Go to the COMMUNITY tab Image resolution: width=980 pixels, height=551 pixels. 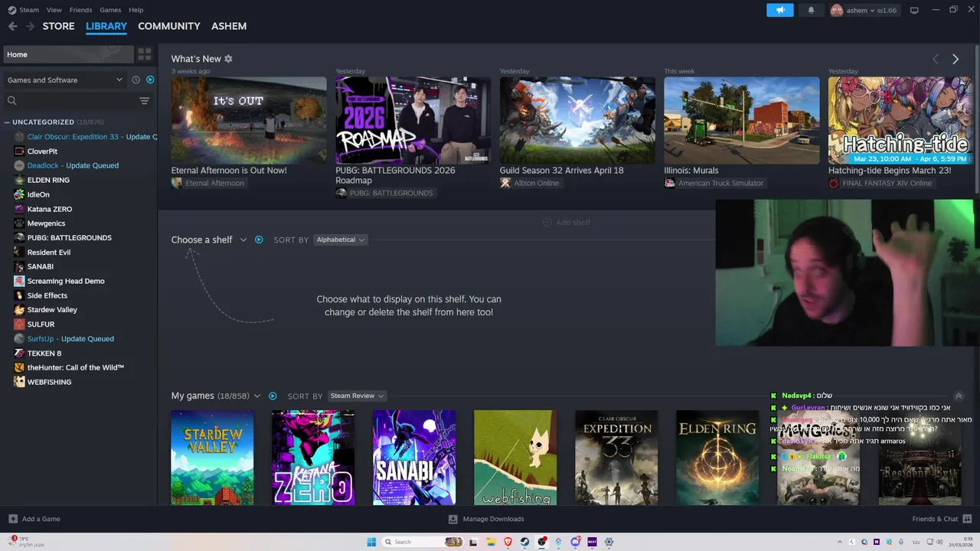(x=168, y=26)
